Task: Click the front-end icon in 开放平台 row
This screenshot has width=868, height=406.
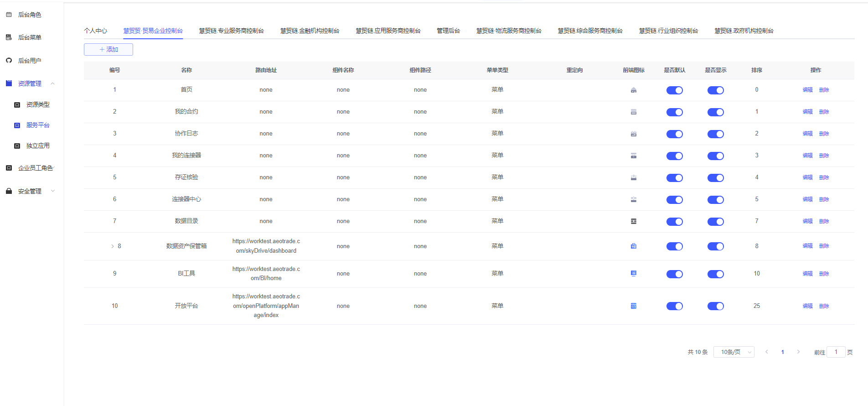Action: [633, 306]
